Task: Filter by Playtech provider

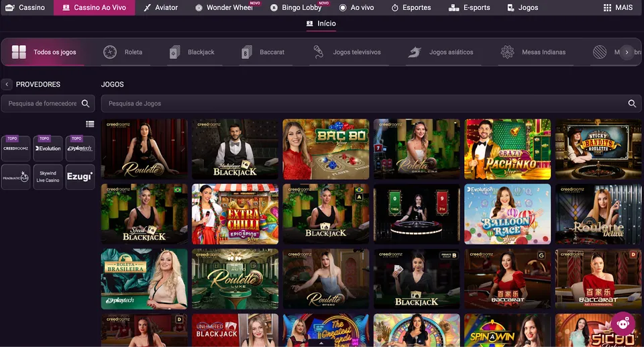Action: pos(80,148)
